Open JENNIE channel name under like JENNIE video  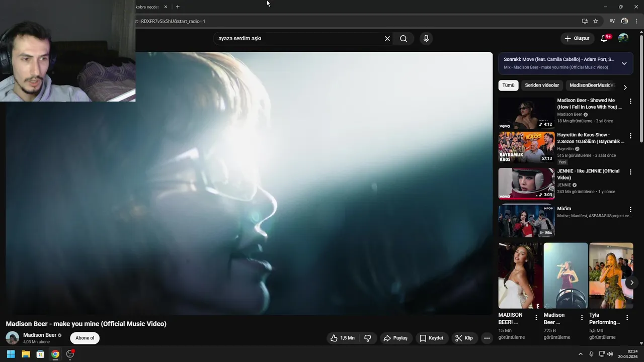[564, 185]
